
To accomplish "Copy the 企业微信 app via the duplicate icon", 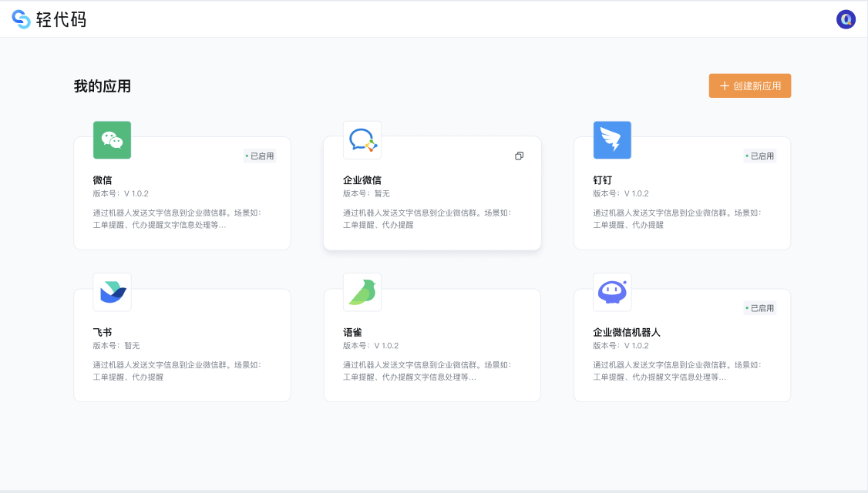I will point(519,156).
